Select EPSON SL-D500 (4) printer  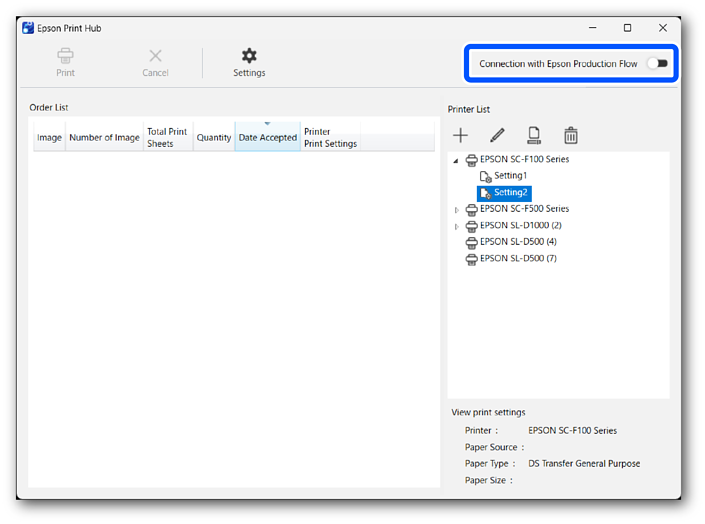tap(518, 242)
